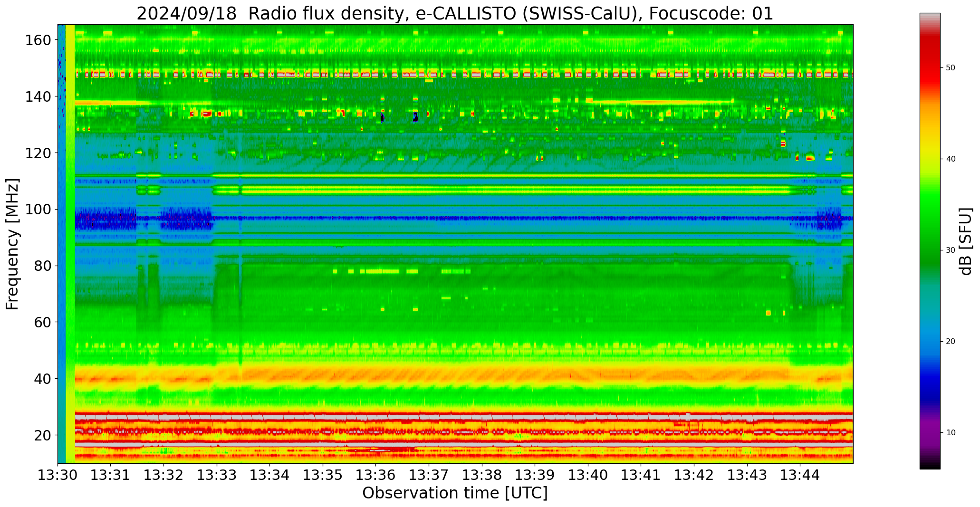
Task: Click the 13:30 time tick label
Action: tap(58, 475)
